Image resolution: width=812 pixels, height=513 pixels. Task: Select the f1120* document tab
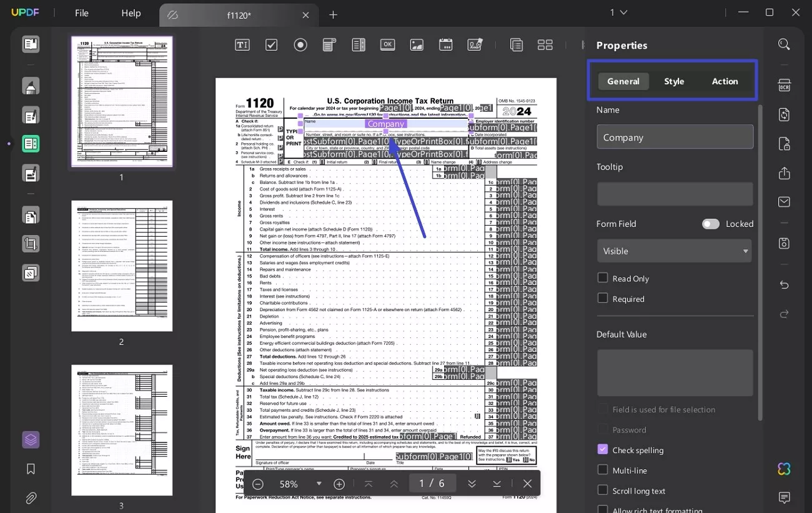click(x=239, y=15)
